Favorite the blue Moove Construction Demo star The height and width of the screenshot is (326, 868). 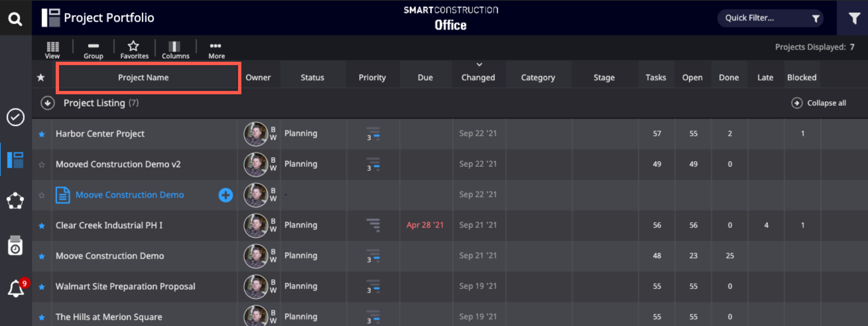(x=42, y=195)
